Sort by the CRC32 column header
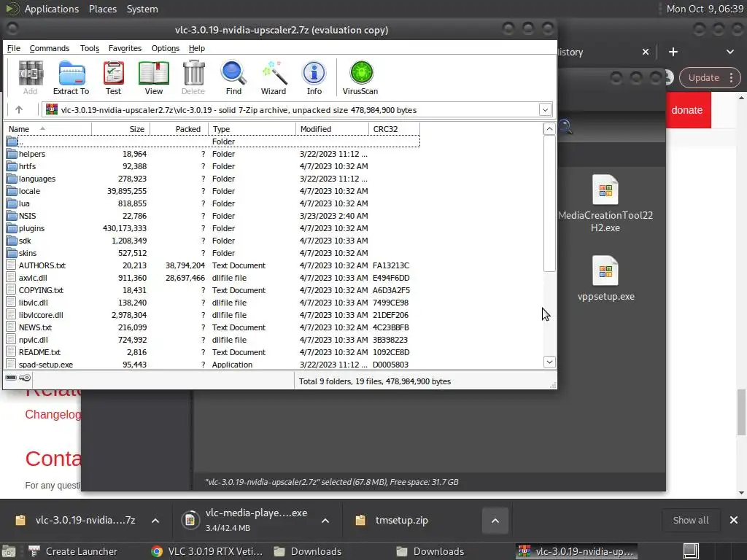This screenshot has height=560, width=747. (x=394, y=129)
